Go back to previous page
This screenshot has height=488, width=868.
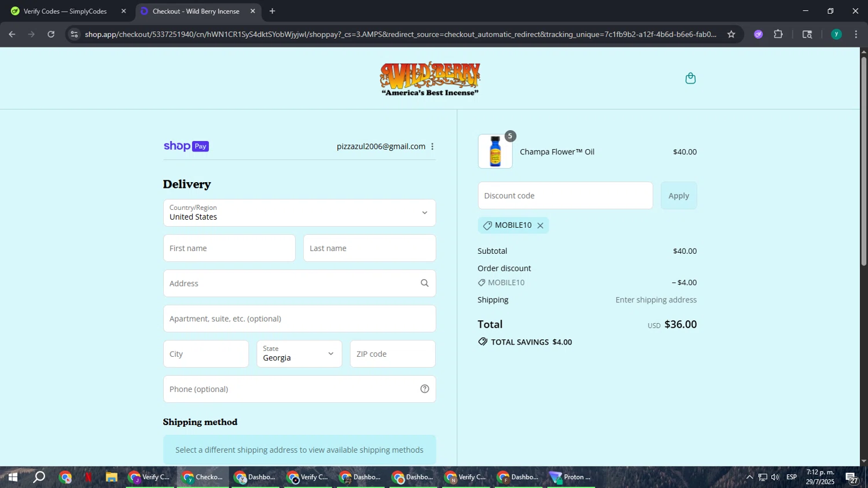pos(12,34)
